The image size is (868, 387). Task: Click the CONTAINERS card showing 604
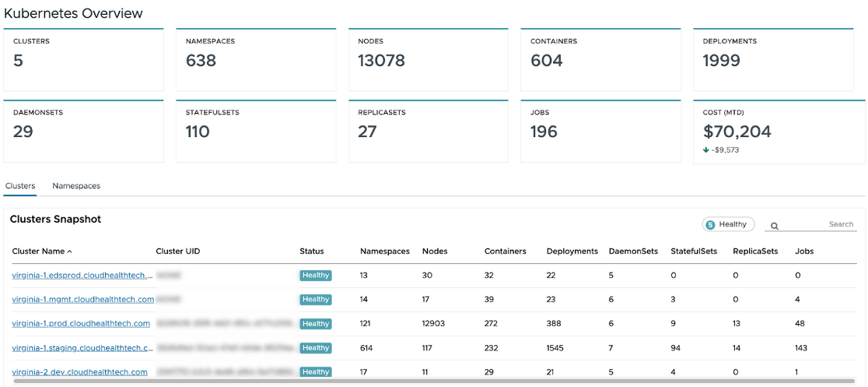600,59
